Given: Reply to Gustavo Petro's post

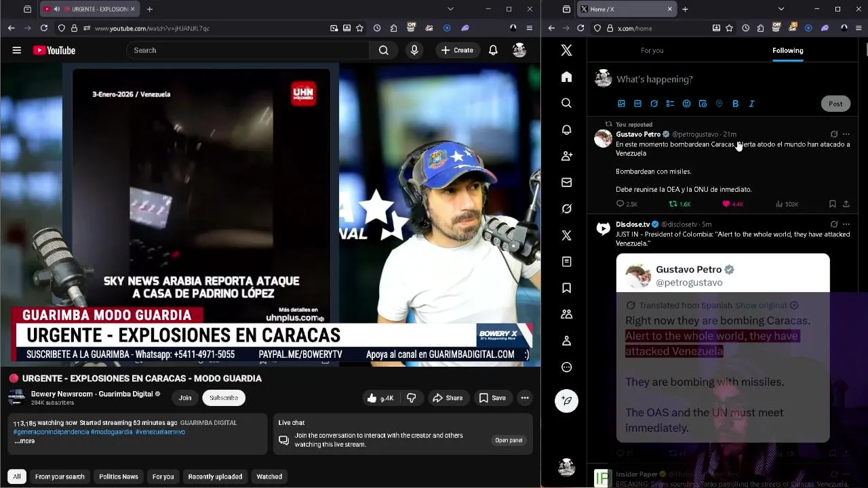Looking at the screenshot, I should point(626,204).
